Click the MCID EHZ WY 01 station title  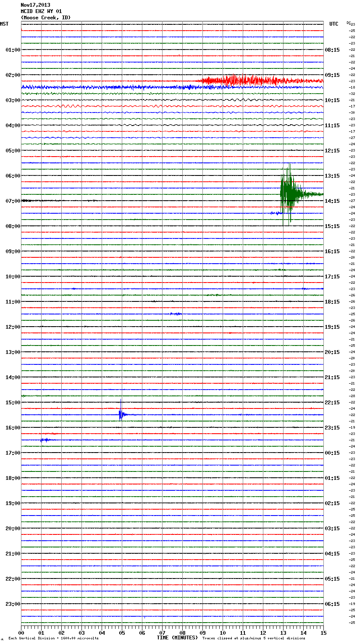pos(41,11)
